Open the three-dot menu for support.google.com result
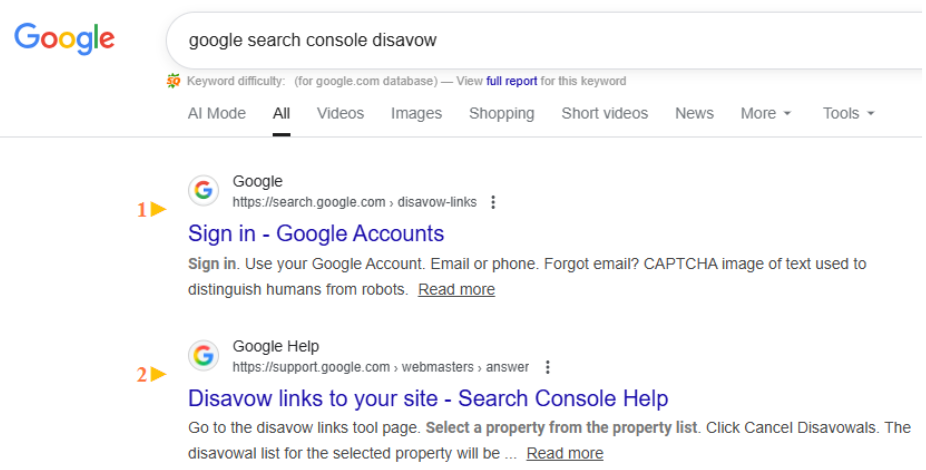 (x=547, y=367)
